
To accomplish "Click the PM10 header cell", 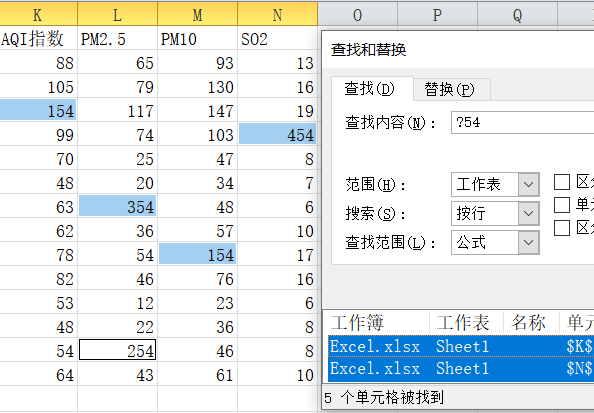I will click(x=198, y=39).
